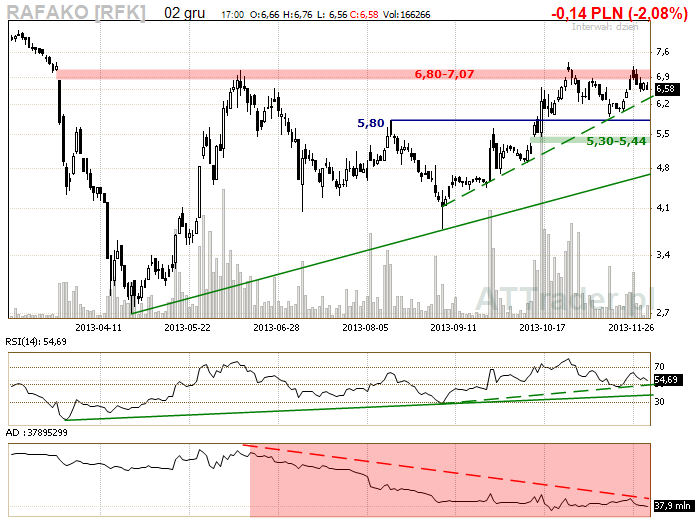700x522 pixels.
Task: Click the low price L: 6,56
Action: click(x=332, y=15)
